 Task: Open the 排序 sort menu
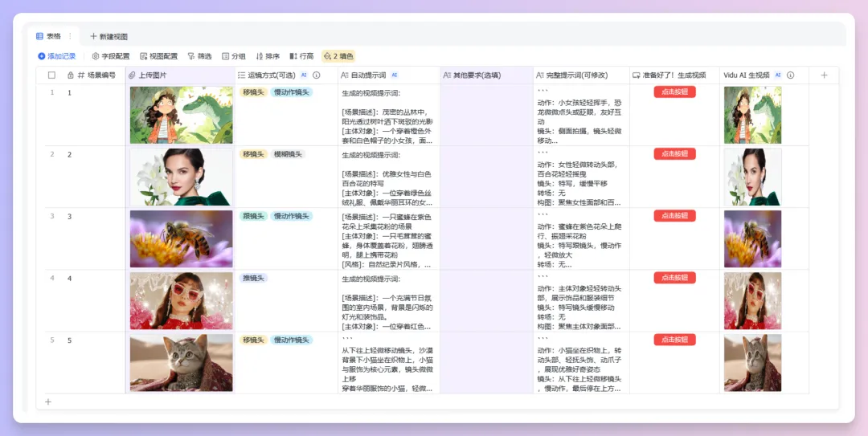click(x=268, y=56)
